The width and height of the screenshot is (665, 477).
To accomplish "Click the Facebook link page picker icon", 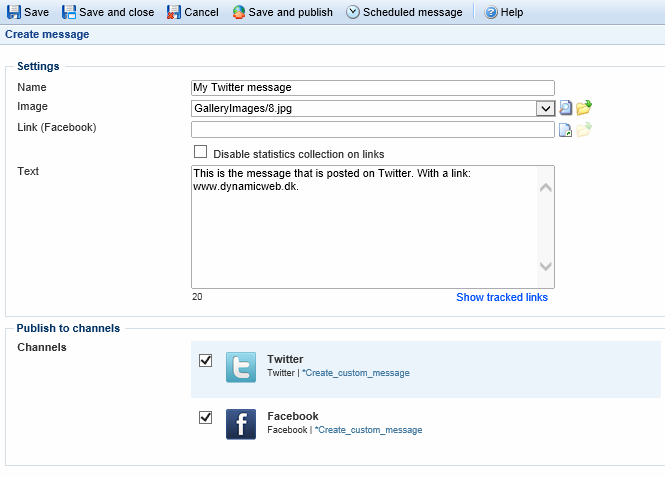I will (x=565, y=129).
